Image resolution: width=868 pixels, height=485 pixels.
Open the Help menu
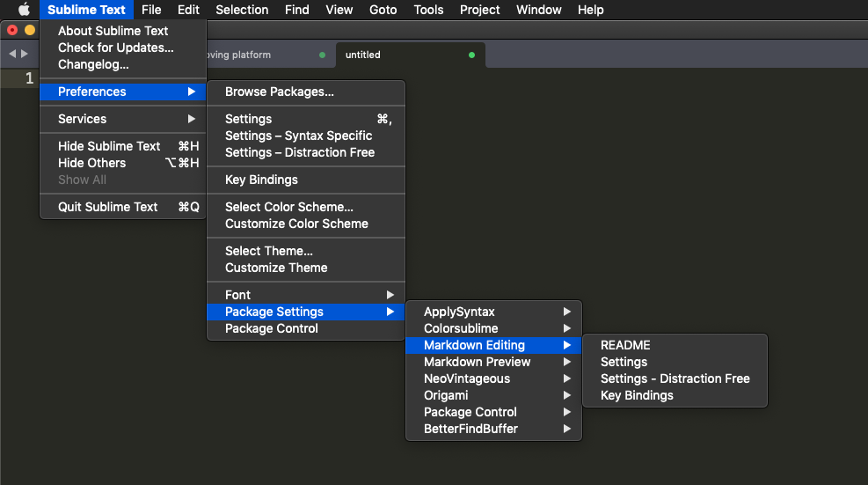(x=591, y=10)
